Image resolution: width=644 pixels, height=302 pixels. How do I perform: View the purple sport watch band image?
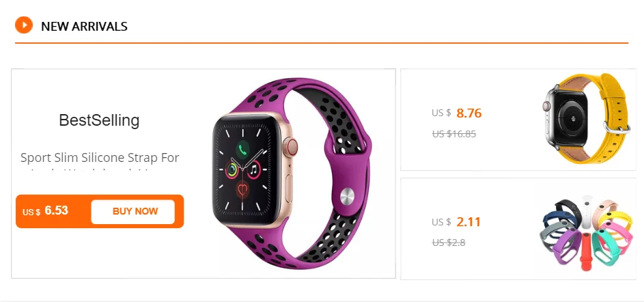292,173
